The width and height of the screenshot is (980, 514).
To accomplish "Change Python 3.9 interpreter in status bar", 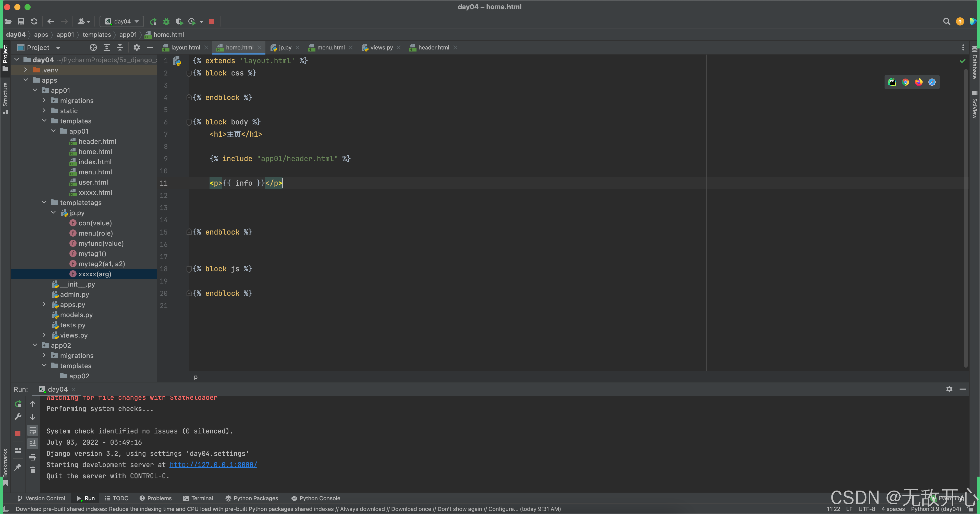I will pos(936,509).
